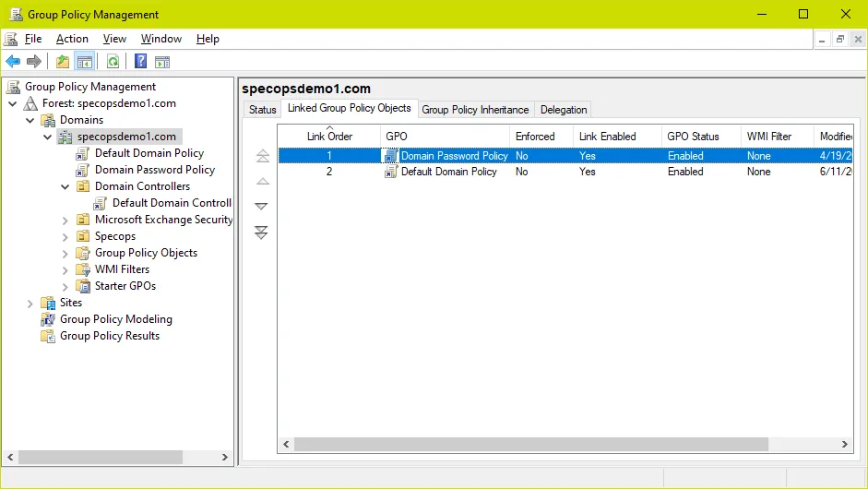Sort by the Link Order column header
Image resolution: width=868 pixels, height=489 pixels.
(x=329, y=137)
